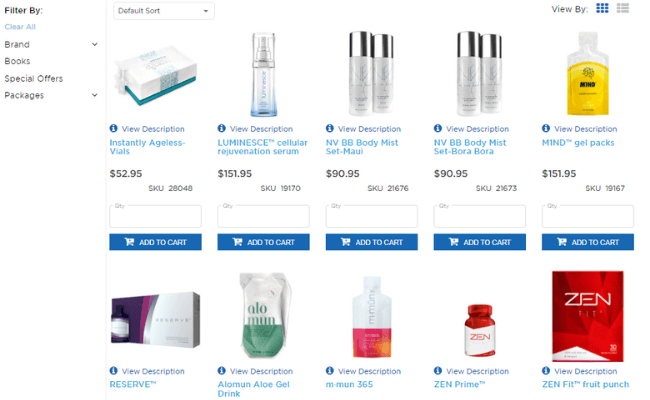
Task: Select the Special Offers filter
Action: pos(34,78)
